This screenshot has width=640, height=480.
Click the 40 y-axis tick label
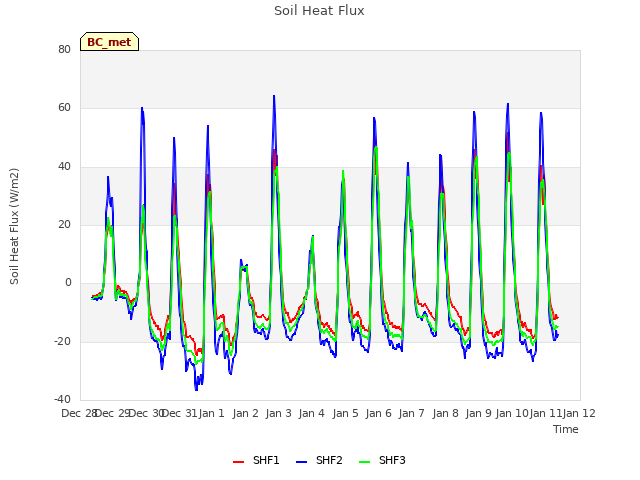pyautogui.click(x=64, y=166)
